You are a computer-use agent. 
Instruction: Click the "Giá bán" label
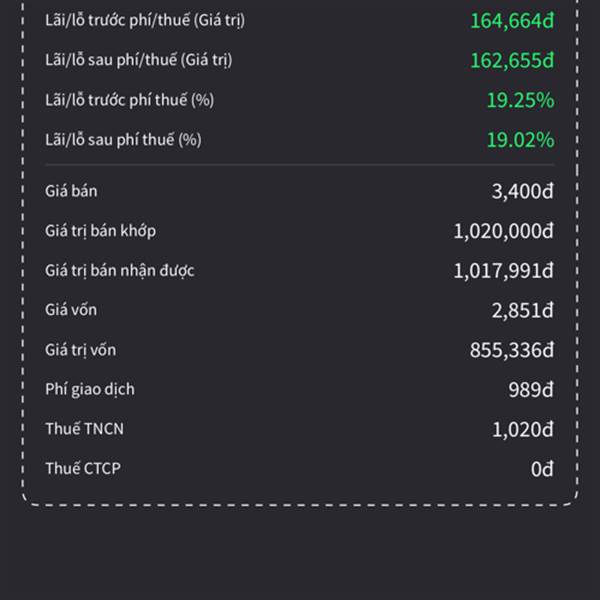point(71,191)
